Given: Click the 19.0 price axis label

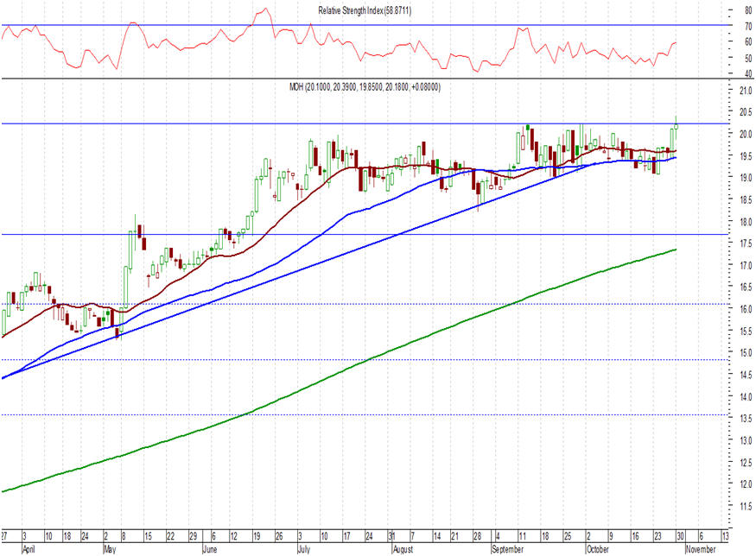Looking at the screenshot, I should (x=746, y=178).
